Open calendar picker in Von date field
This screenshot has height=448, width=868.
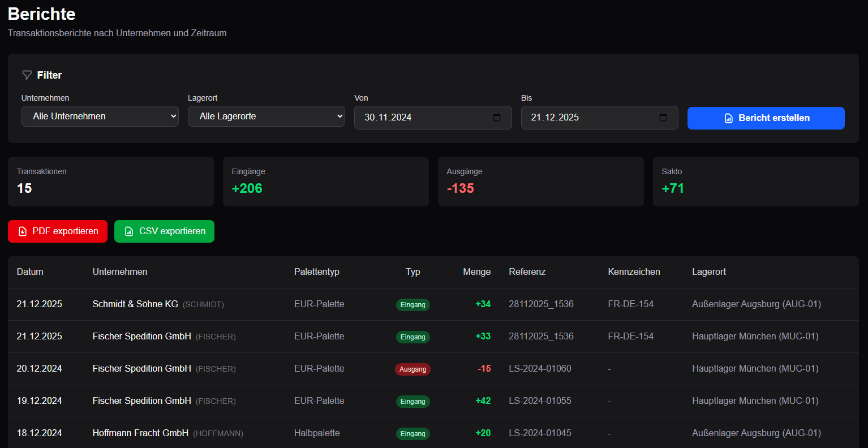(x=497, y=118)
